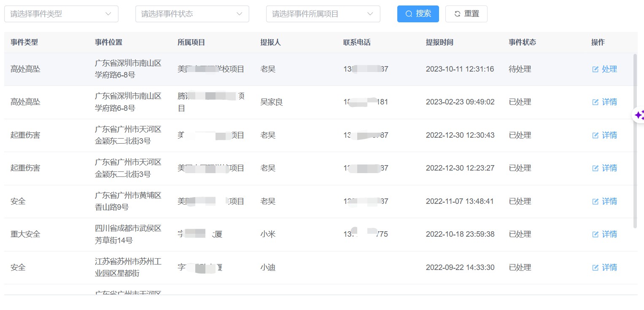Click the 事件状态 column header

coord(522,43)
